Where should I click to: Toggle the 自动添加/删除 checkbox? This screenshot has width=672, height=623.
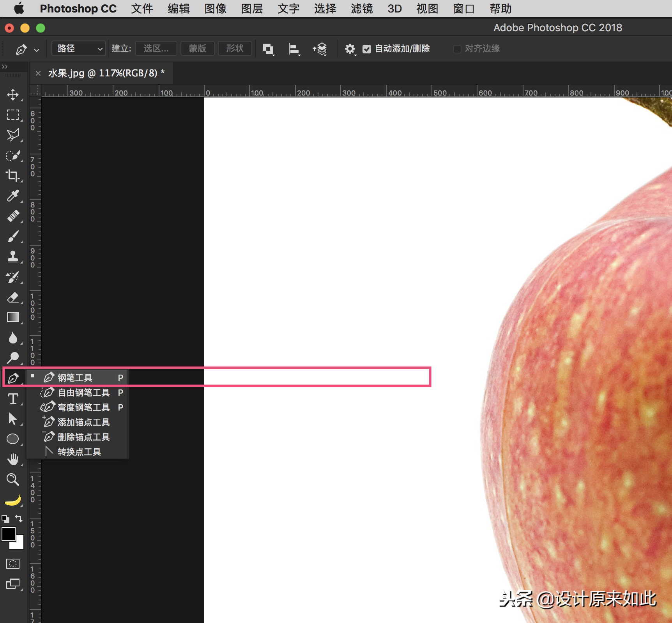click(x=366, y=49)
